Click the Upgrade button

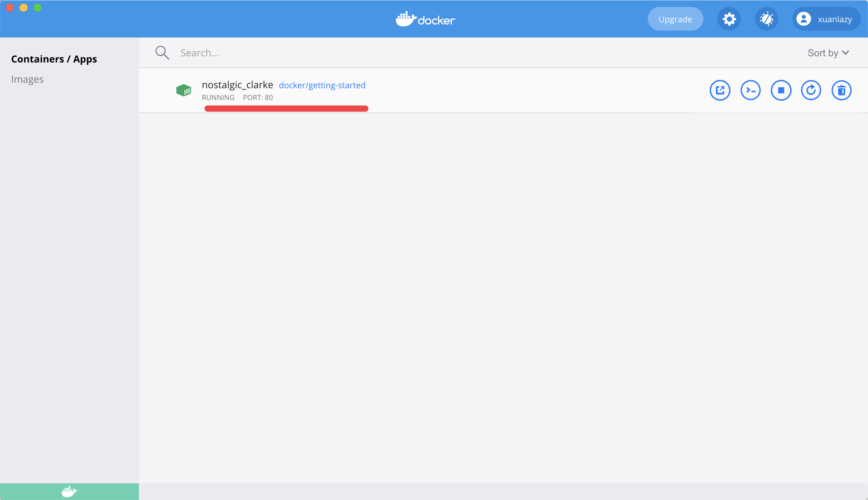(x=676, y=19)
